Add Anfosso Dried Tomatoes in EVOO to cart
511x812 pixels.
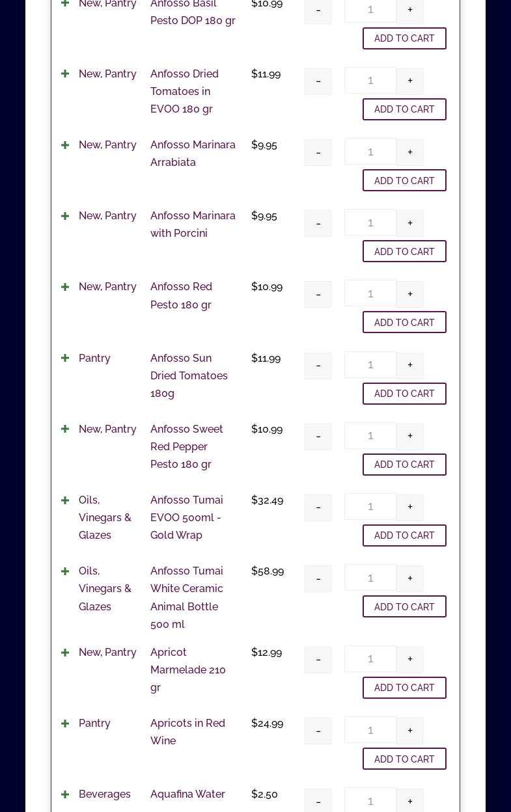pyautogui.click(x=404, y=109)
